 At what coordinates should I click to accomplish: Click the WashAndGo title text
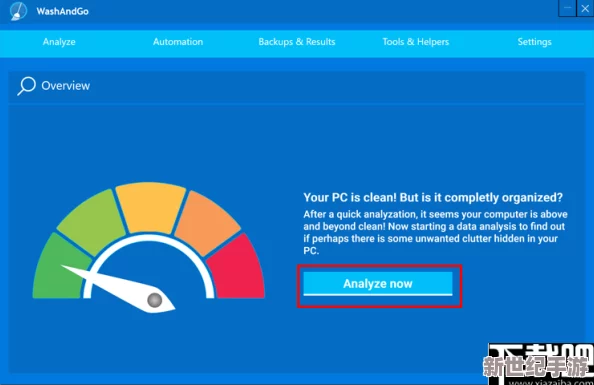(63, 11)
